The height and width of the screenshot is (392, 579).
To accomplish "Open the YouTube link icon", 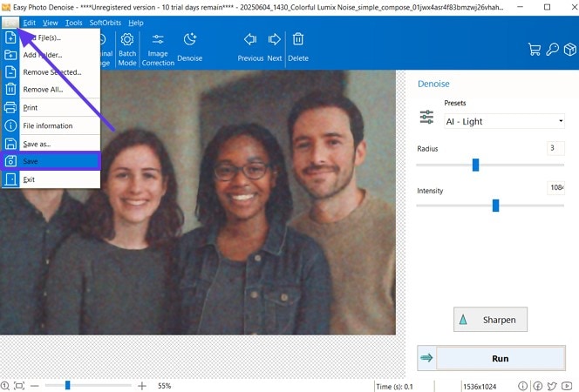I will click(x=567, y=386).
